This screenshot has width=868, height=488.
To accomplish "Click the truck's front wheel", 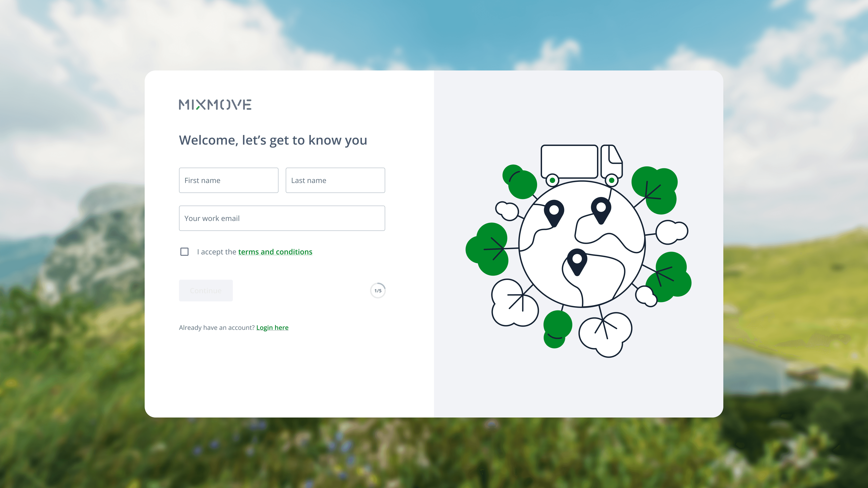I will pyautogui.click(x=612, y=180).
